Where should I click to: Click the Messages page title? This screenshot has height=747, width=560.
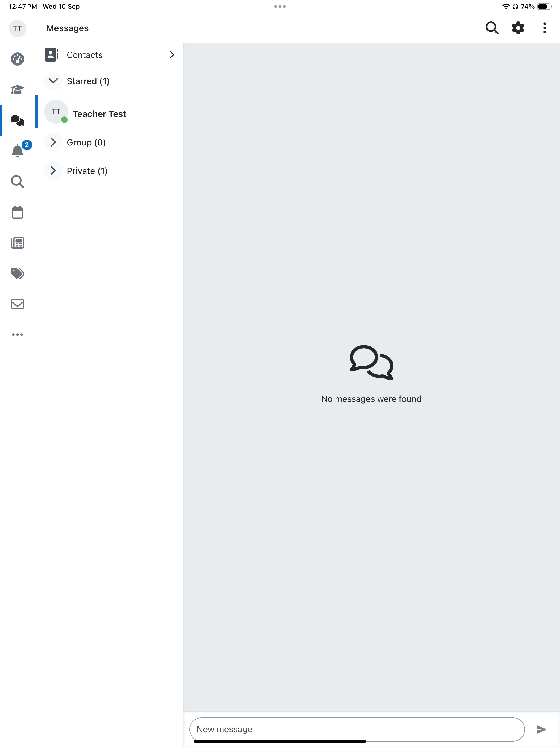68,28
